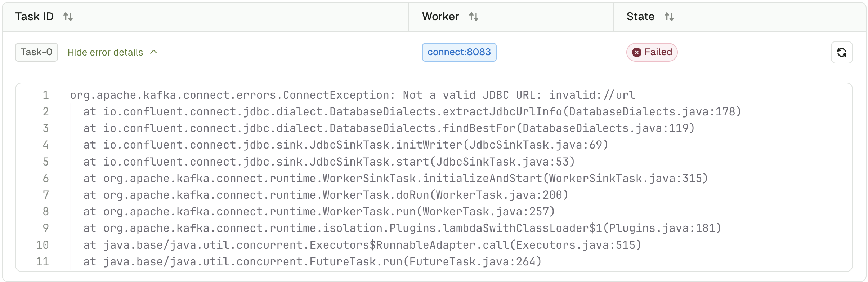Select the JdbcSinkTask.initWriter stack line
The height and width of the screenshot is (282, 868).
[x=346, y=145]
